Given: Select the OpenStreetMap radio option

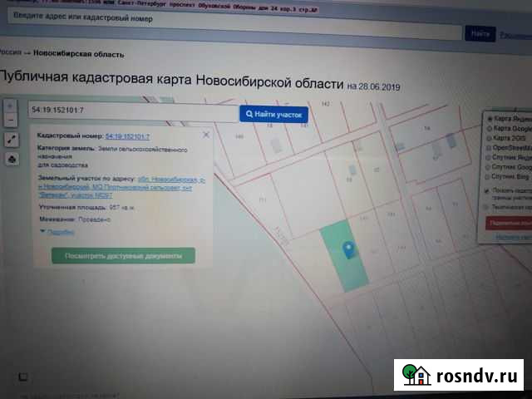Looking at the screenshot, I should click(x=489, y=148).
